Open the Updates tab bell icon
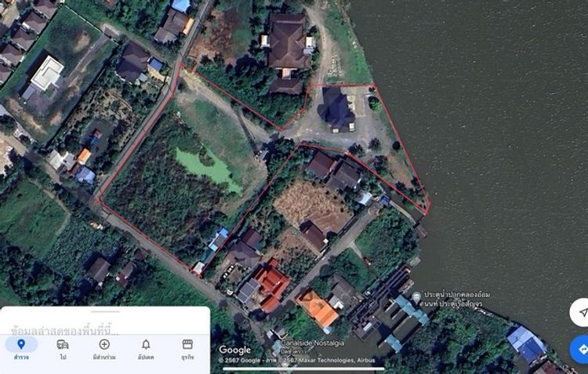Image resolution: width=588 pixels, height=374 pixels. 146,348
